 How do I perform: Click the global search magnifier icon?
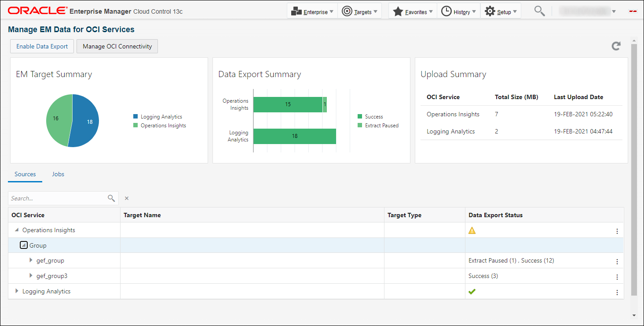539,11
